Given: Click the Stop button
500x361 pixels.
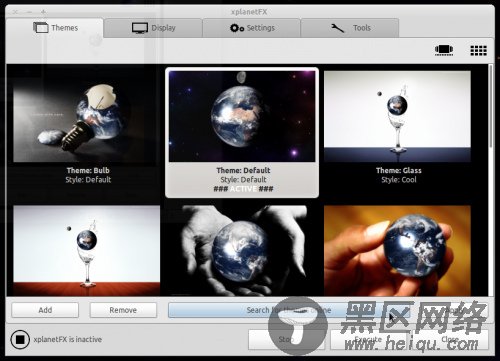Looking at the screenshot, I should point(286,340).
